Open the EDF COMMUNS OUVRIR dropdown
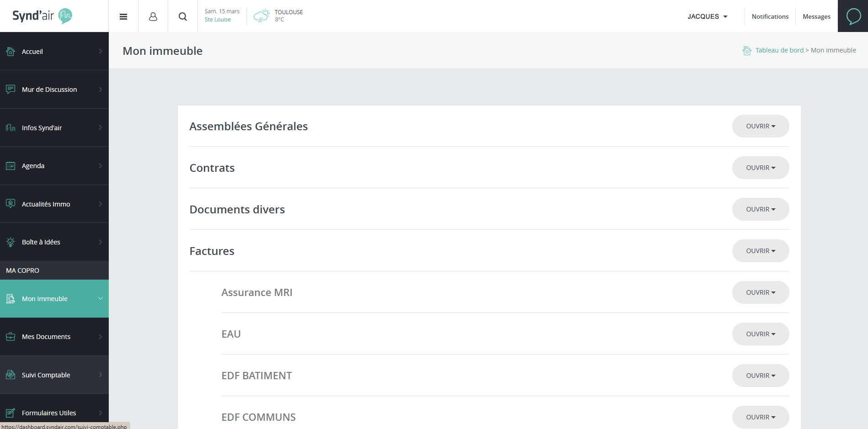 pos(761,417)
